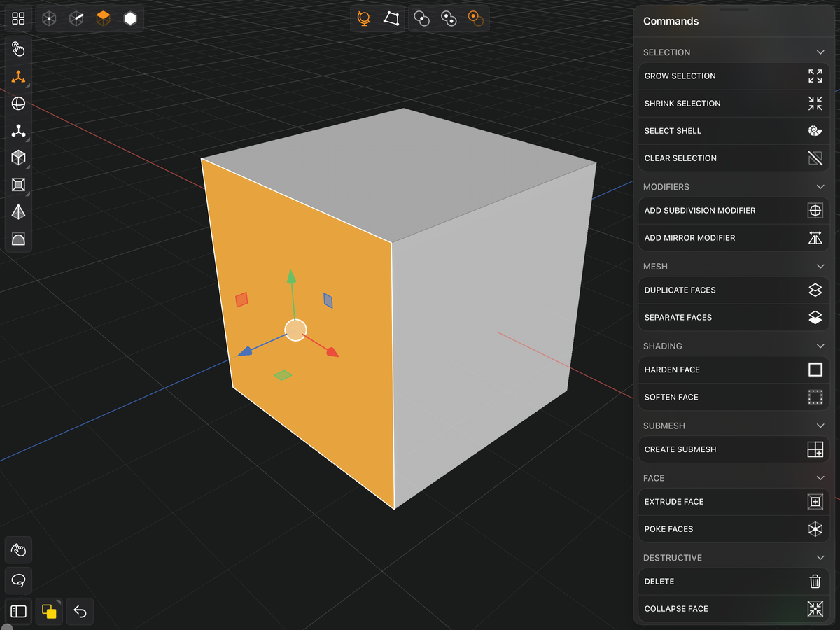Viewport: 840px width, 630px height.
Task: Switch to vertex selection mode
Action: click(48, 18)
